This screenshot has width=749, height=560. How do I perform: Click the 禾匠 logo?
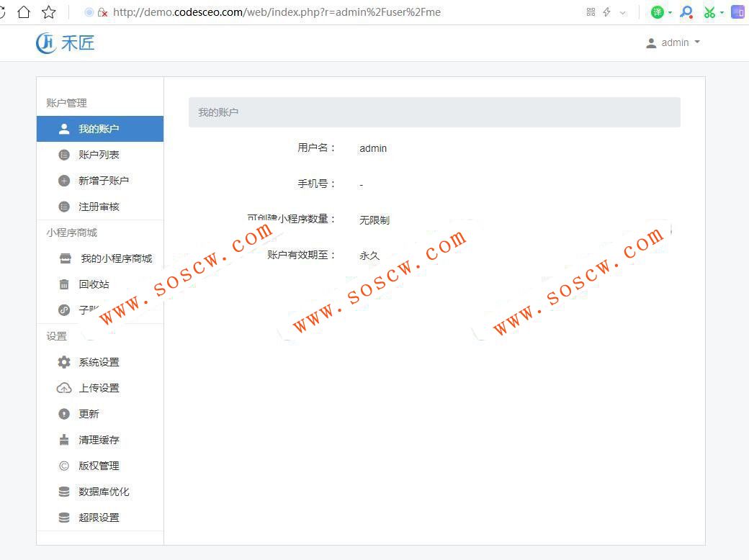pyautogui.click(x=66, y=43)
